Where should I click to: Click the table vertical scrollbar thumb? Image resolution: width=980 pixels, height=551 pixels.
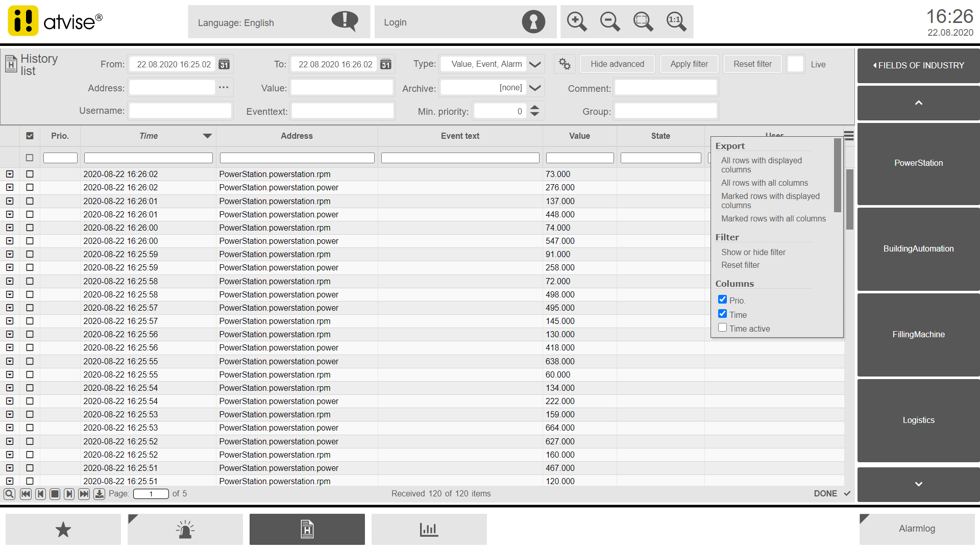coord(850,199)
